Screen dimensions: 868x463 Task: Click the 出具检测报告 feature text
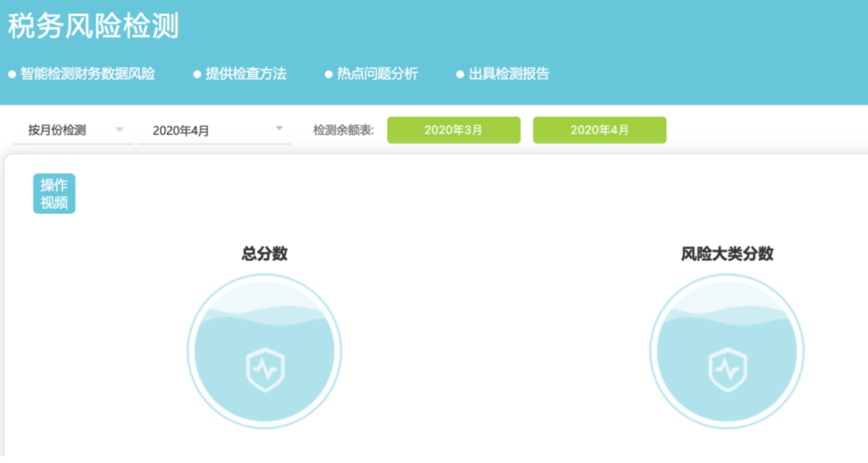[509, 74]
